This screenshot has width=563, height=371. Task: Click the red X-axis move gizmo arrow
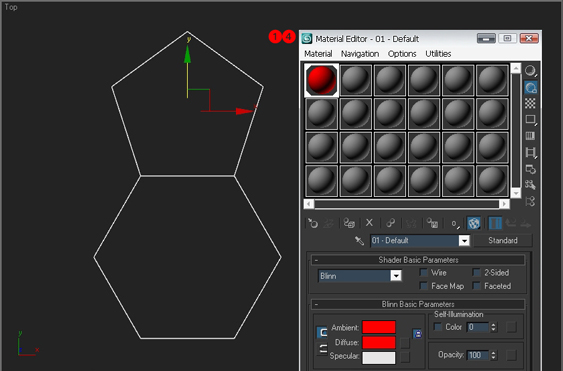pos(246,111)
